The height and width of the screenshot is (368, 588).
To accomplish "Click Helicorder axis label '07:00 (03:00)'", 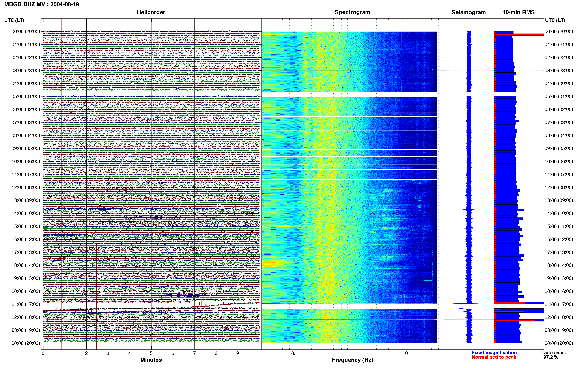I will [26, 122].
